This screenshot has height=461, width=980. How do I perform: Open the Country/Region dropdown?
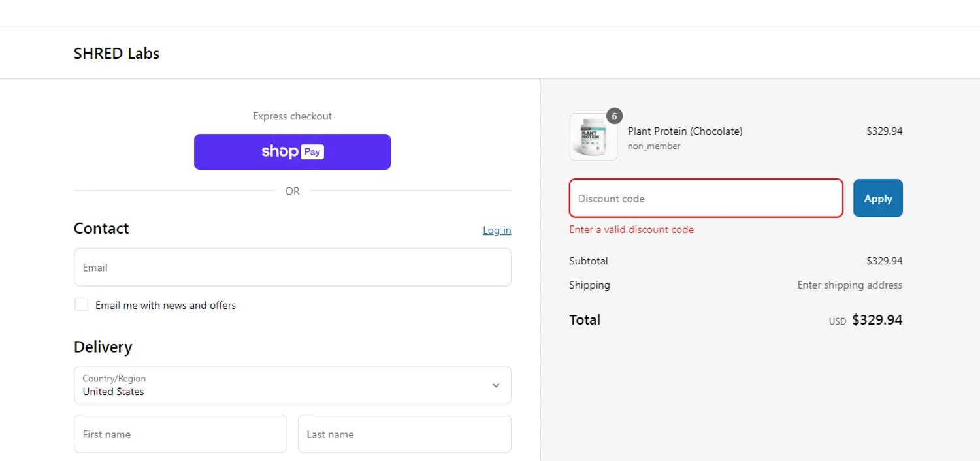tap(292, 385)
